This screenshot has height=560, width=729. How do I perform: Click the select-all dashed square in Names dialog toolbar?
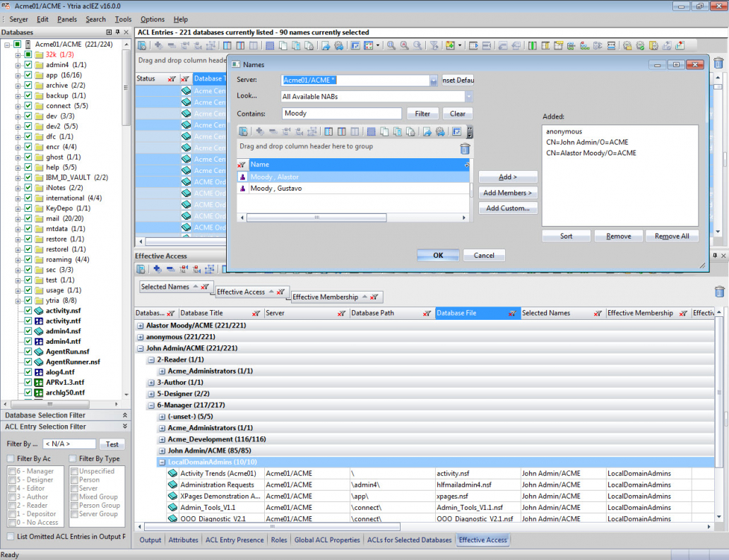coord(371,132)
